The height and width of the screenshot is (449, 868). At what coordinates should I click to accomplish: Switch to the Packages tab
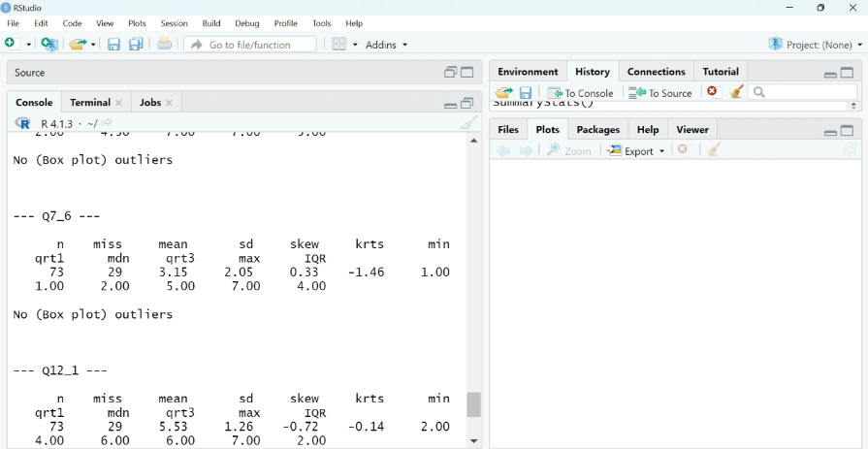tap(597, 129)
